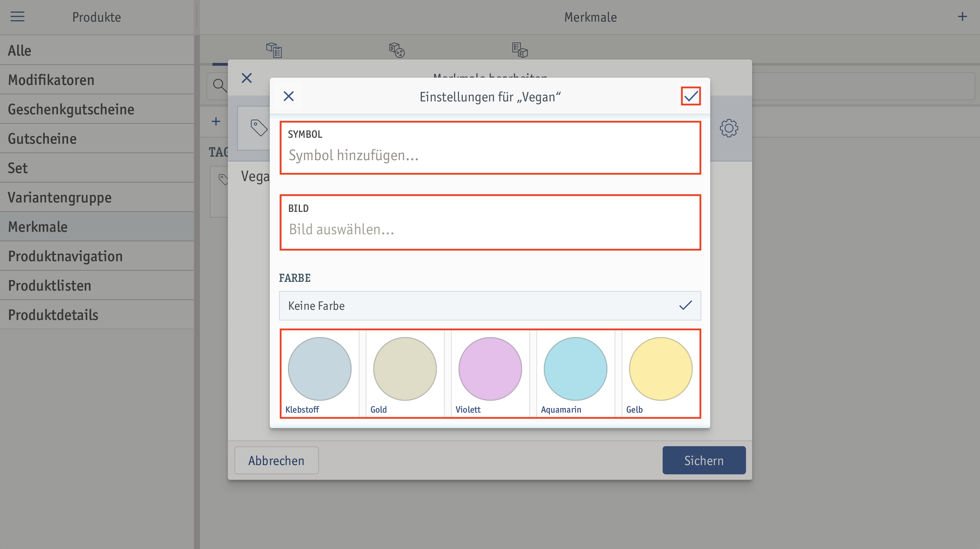Confirm Vegan settings with the checkmark

tap(691, 96)
